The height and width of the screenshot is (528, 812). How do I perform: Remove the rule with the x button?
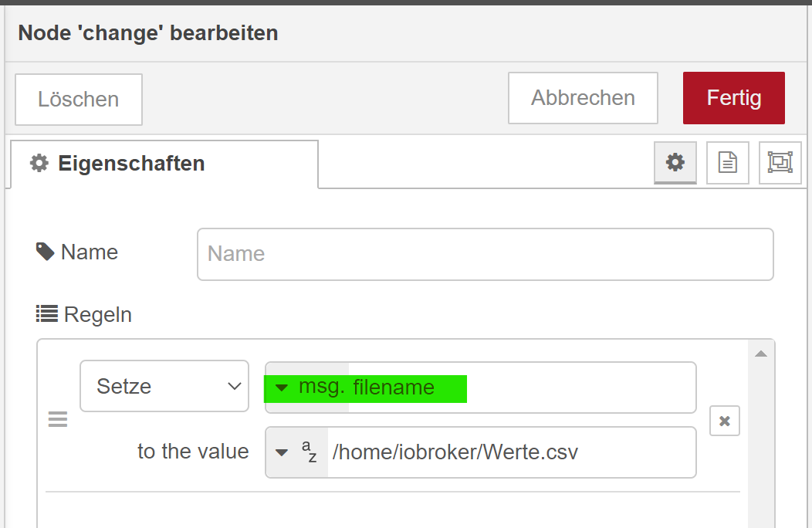pyautogui.click(x=724, y=421)
